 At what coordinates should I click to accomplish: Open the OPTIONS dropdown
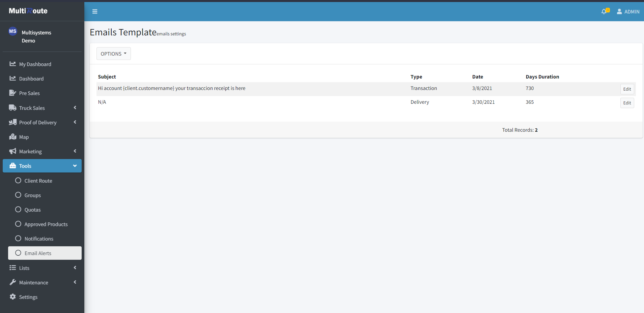pyautogui.click(x=113, y=54)
